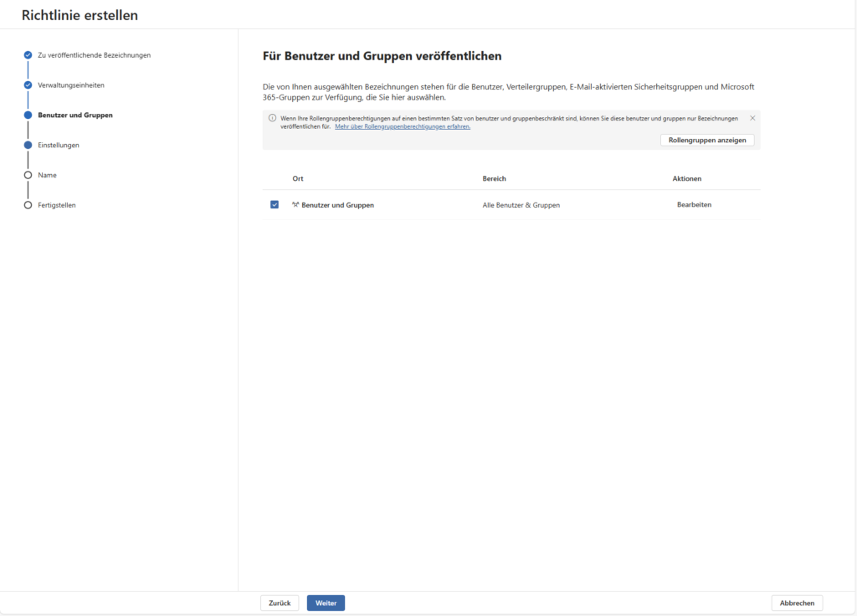
Task: Click the Weiter button
Action: (x=326, y=603)
